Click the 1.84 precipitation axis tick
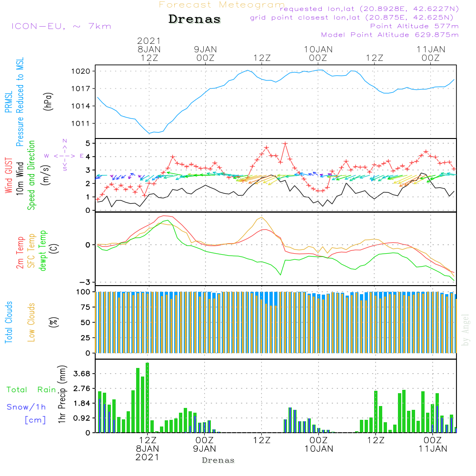Viewport: 476px width, 476px height. coord(82,404)
